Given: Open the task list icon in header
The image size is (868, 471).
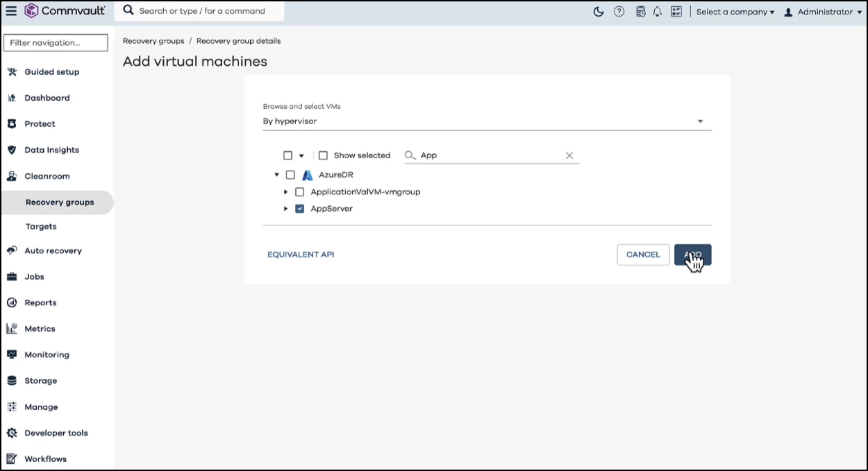Looking at the screenshot, I should tap(676, 12).
